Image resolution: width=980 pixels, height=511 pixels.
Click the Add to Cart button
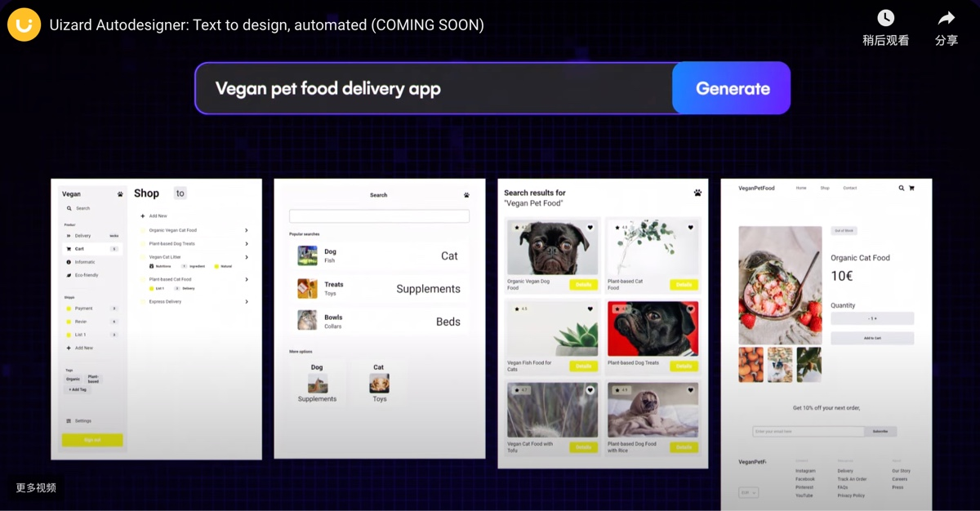click(872, 338)
